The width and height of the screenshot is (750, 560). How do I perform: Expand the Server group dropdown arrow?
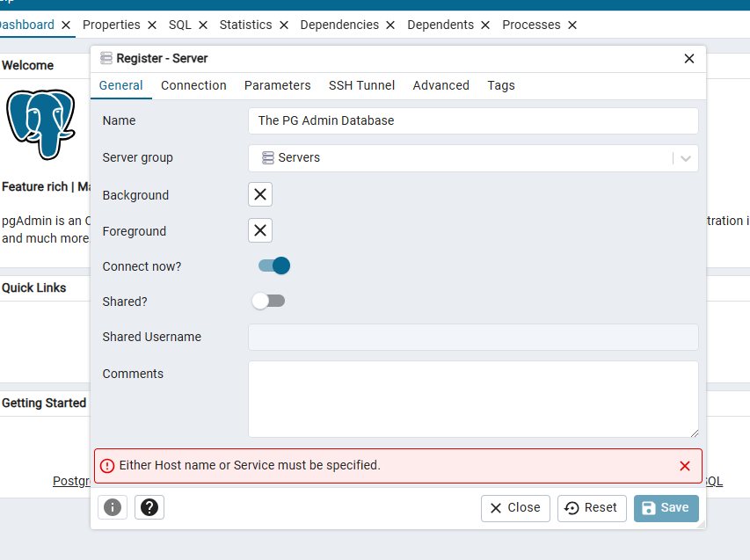tap(685, 158)
